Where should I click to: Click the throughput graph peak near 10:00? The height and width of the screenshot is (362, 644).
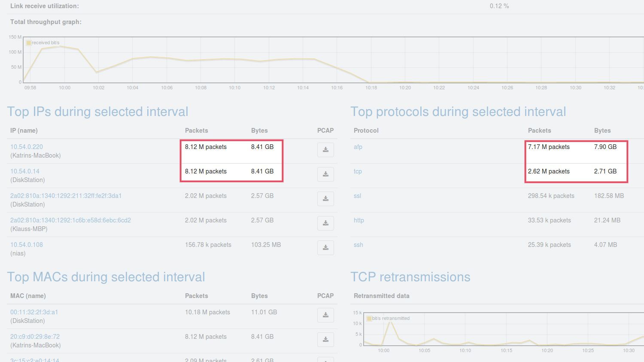click(x=60, y=46)
